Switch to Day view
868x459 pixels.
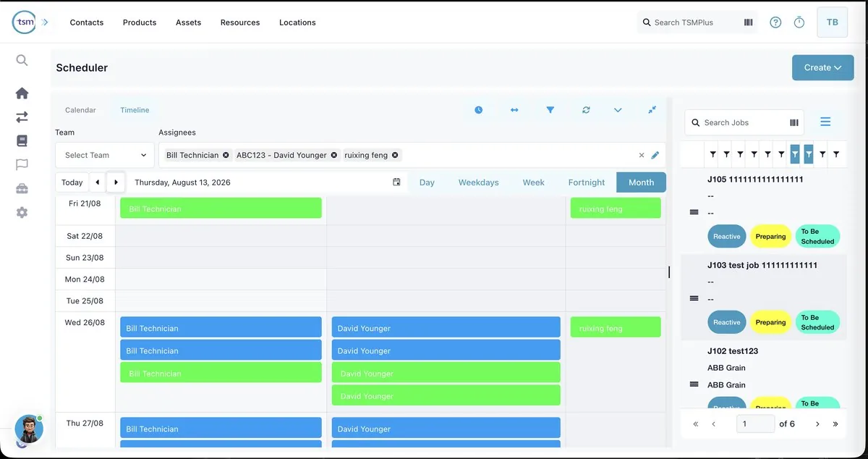pos(427,182)
